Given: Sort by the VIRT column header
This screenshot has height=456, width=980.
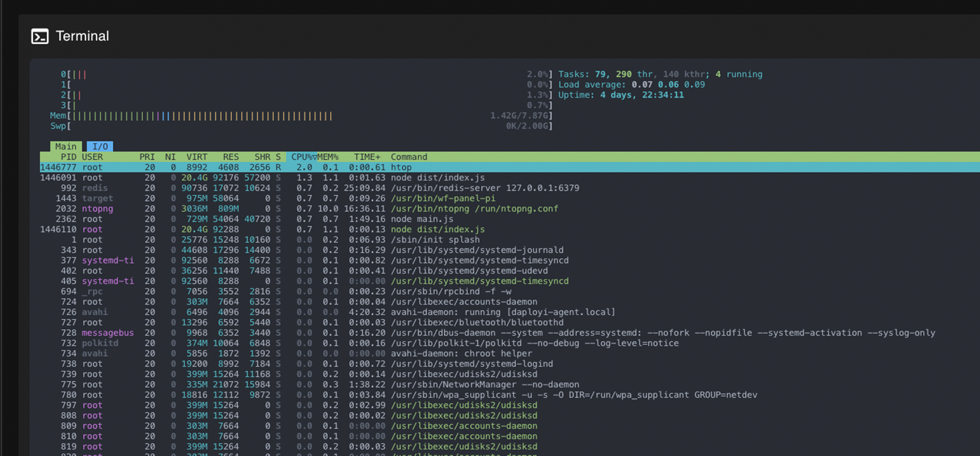Looking at the screenshot, I should coord(197,157).
